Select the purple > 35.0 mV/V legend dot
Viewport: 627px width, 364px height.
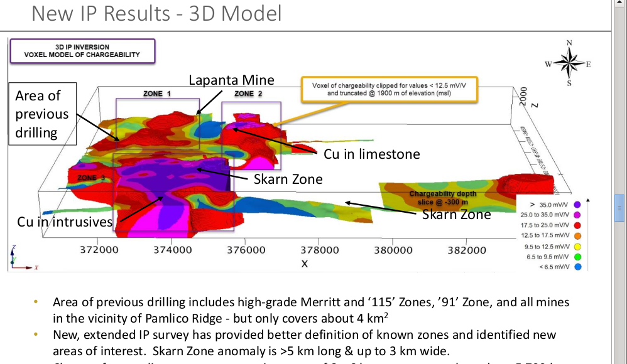pos(577,205)
